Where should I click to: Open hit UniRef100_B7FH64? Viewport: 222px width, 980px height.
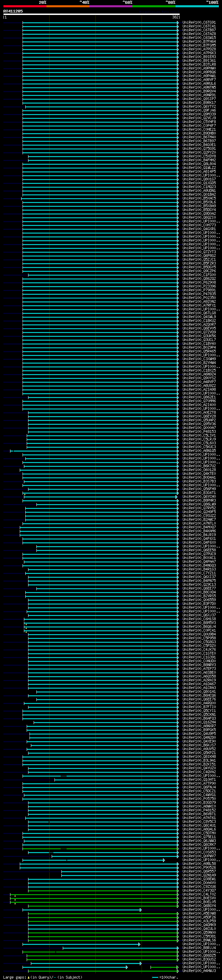pyautogui.click(x=199, y=41)
